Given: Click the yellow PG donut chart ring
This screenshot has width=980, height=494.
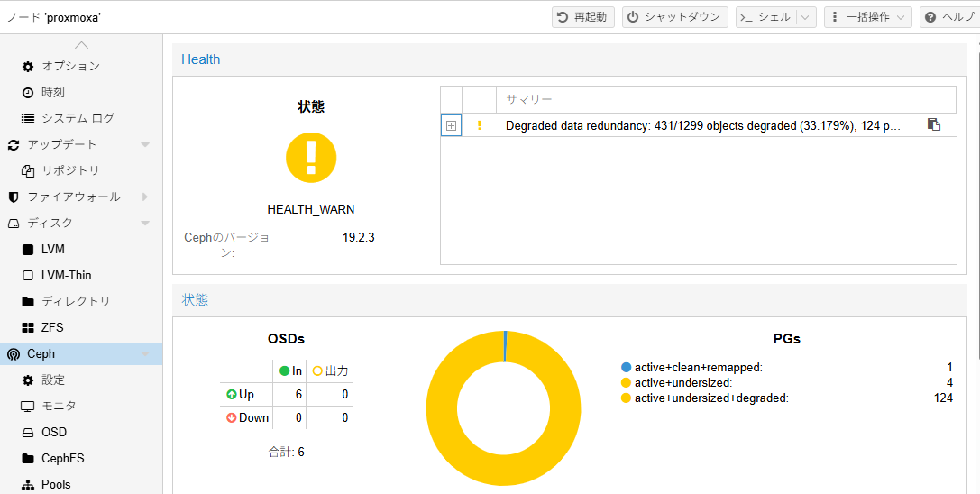Looking at the screenshot, I should pos(442,408).
